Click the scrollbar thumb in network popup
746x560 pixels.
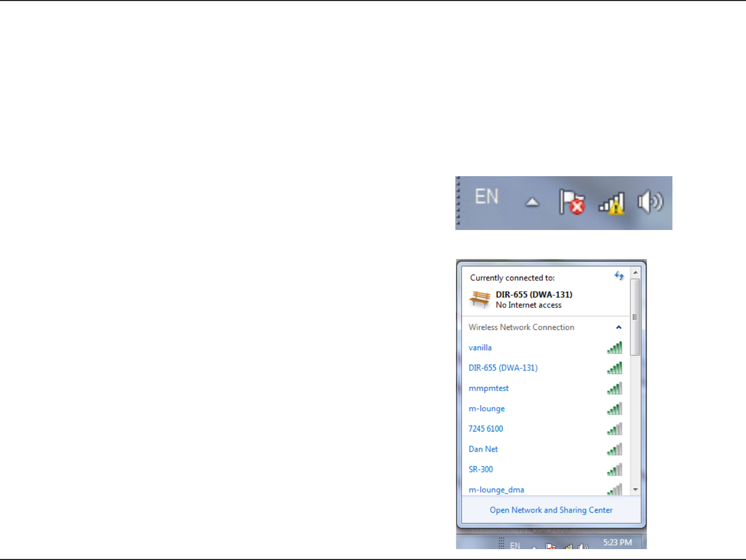coord(636,317)
